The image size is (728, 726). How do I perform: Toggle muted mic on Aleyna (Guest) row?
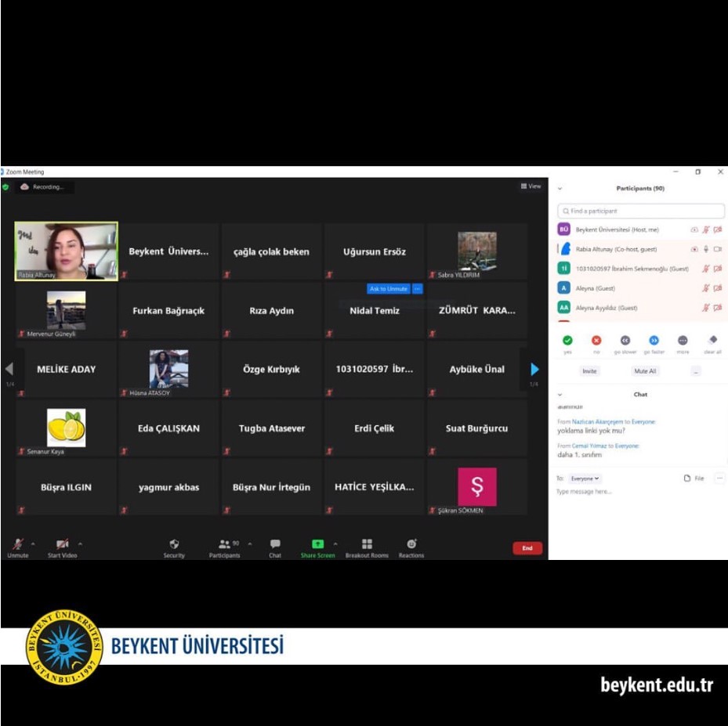[x=706, y=288]
